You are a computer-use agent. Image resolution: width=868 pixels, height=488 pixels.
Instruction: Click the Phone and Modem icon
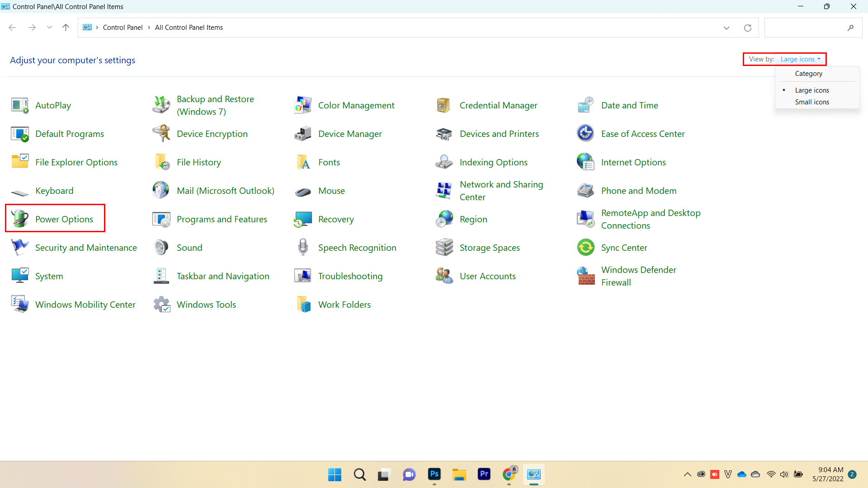point(586,191)
